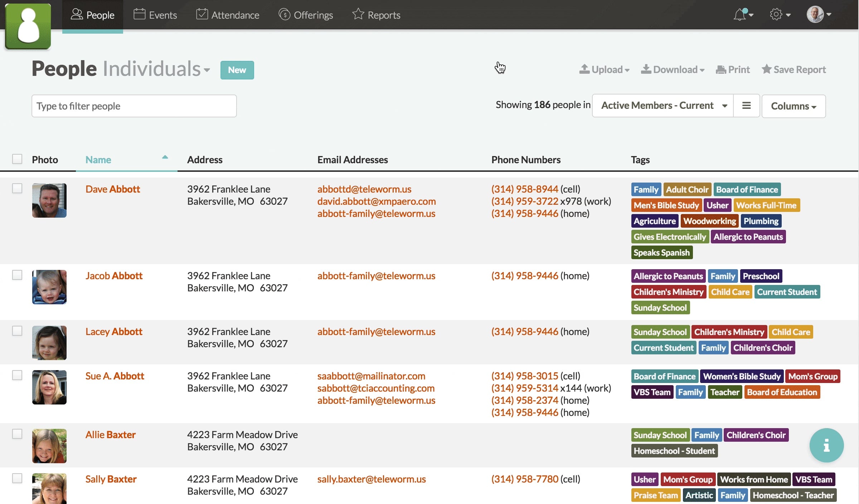Check the box for Allie Baxter
This screenshot has height=504, width=859.
click(x=17, y=434)
